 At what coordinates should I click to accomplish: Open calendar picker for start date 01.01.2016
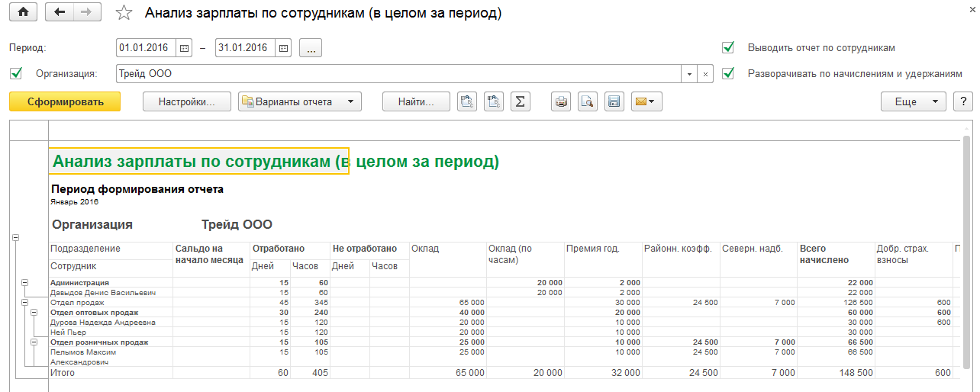(x=183, y=48)
